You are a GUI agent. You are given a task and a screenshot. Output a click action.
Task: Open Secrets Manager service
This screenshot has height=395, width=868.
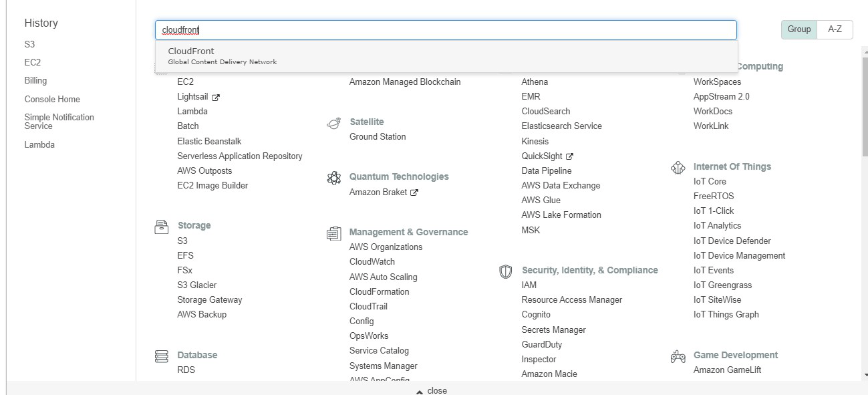click(x=554, y=330)
